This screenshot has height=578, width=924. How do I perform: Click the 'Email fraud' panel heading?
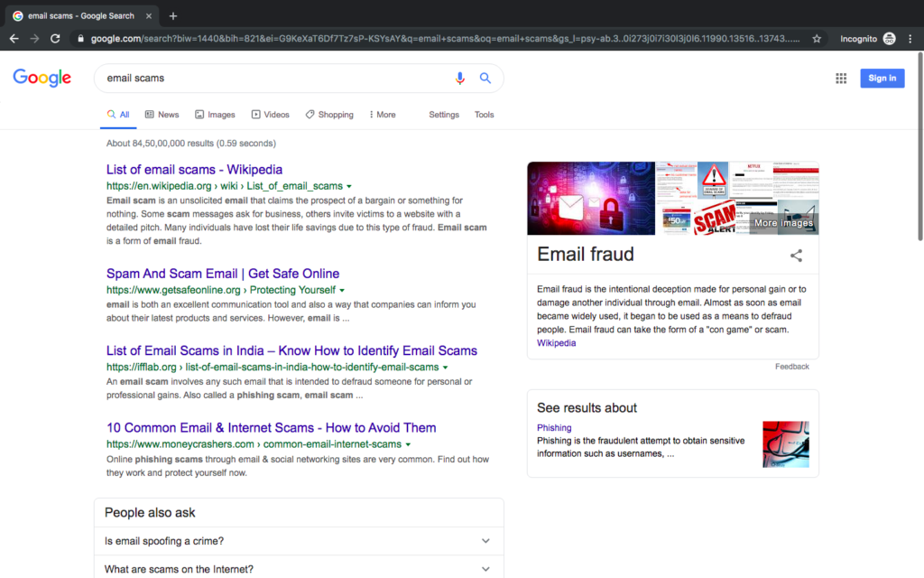(585, 254)
